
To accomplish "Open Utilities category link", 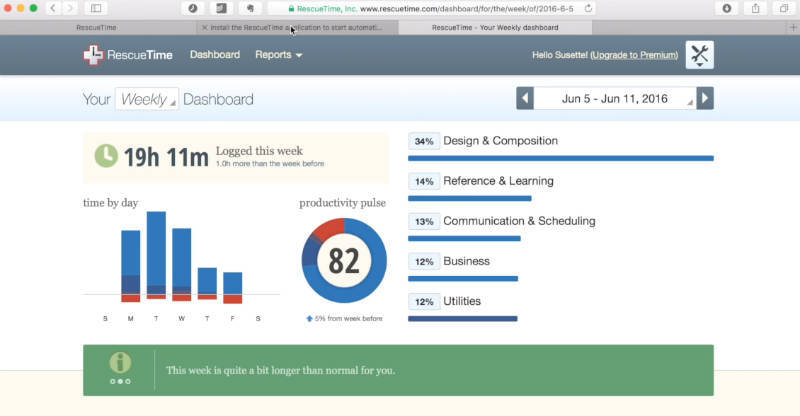I will point(462,301).
